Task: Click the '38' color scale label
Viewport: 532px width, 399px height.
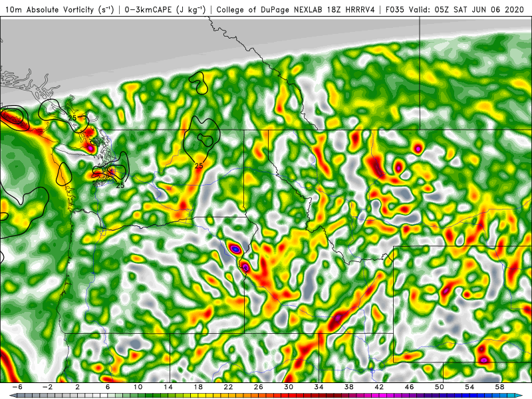Action: click(x=348, y=387)
